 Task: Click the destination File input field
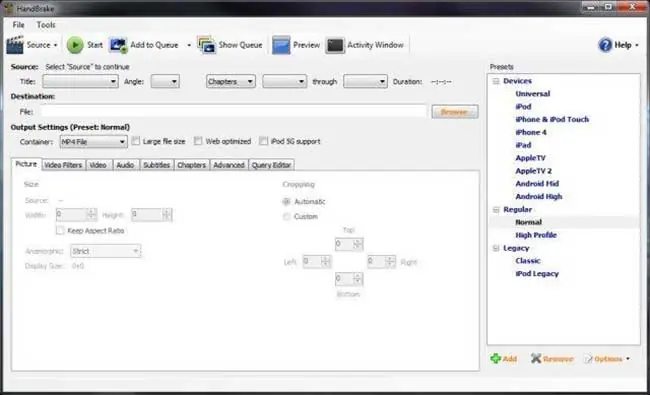(233, 111)
